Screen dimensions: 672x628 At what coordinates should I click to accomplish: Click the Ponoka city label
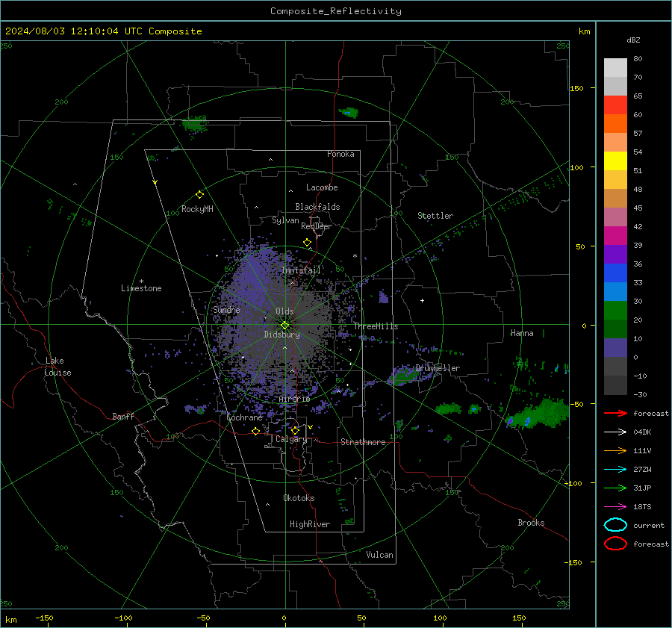click(x=340, y=154)
